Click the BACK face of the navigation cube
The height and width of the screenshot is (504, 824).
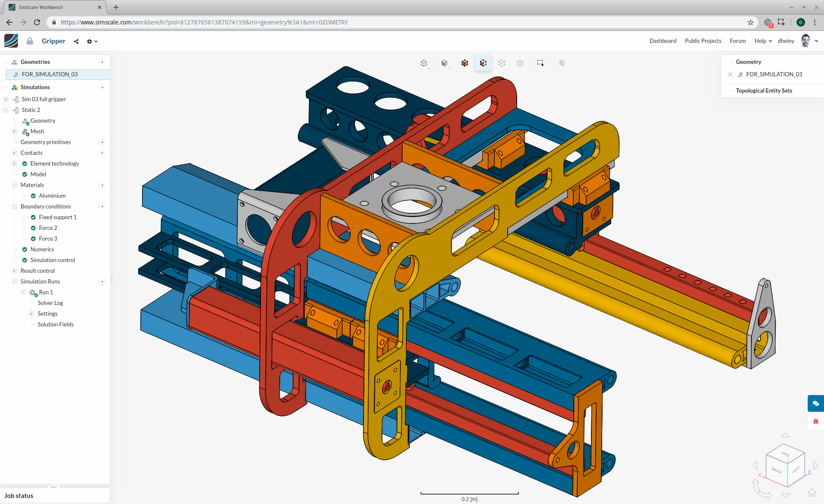point(777,471)
